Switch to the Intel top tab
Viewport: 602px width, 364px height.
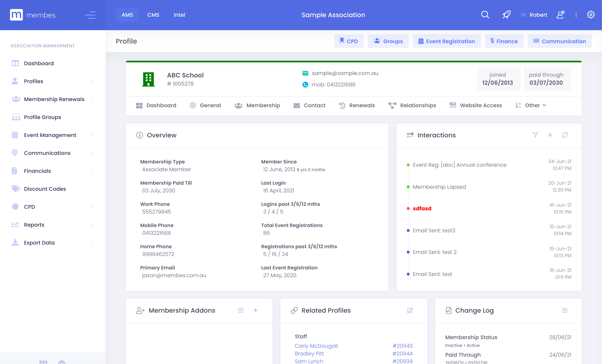[179, 15]
